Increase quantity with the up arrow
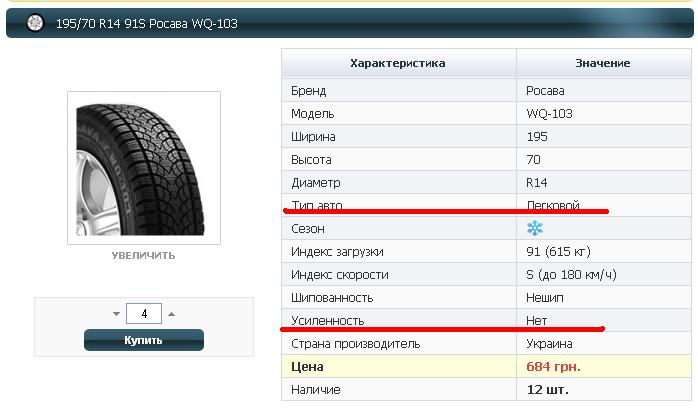Image resolution: width=698 pixels, height=418 pixels. [171, 314]
